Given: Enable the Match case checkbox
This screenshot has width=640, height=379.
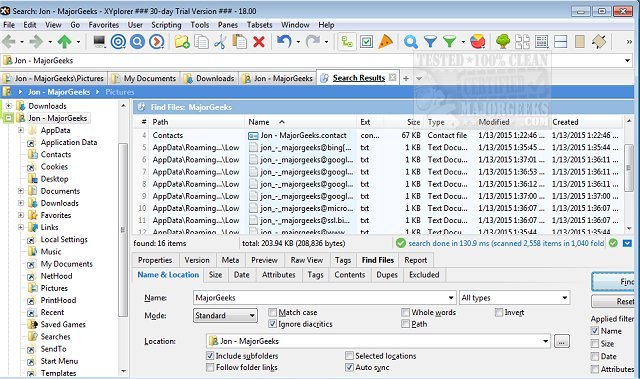Looking at the screenshot, I should click(272, 313).
